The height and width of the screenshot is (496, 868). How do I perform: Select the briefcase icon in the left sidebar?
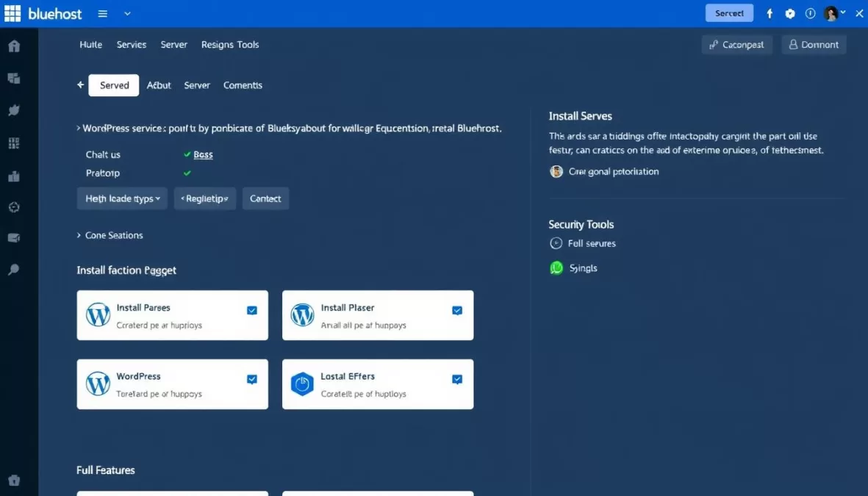(x=13, y=176)
